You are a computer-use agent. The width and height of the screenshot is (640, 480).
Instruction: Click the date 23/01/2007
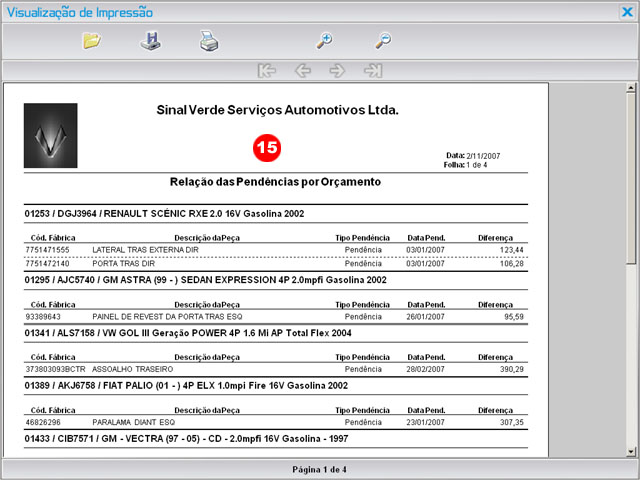425,422
